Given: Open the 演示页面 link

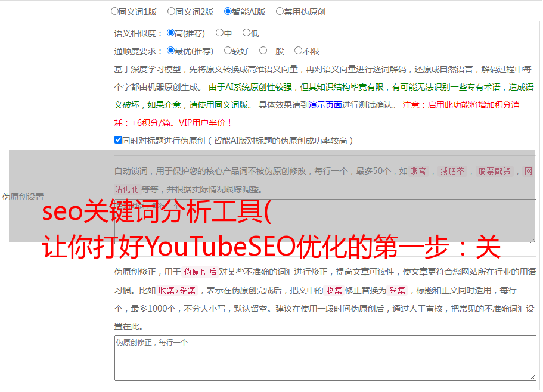Looking at the screenshot, I should click(x=325, y=105).
